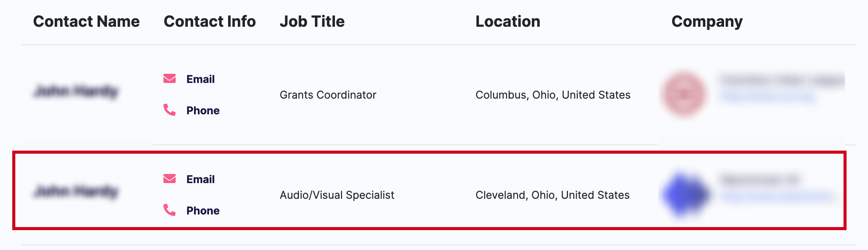Click the phone icon in the Grants Coordinator row

(x=170, y=110)
